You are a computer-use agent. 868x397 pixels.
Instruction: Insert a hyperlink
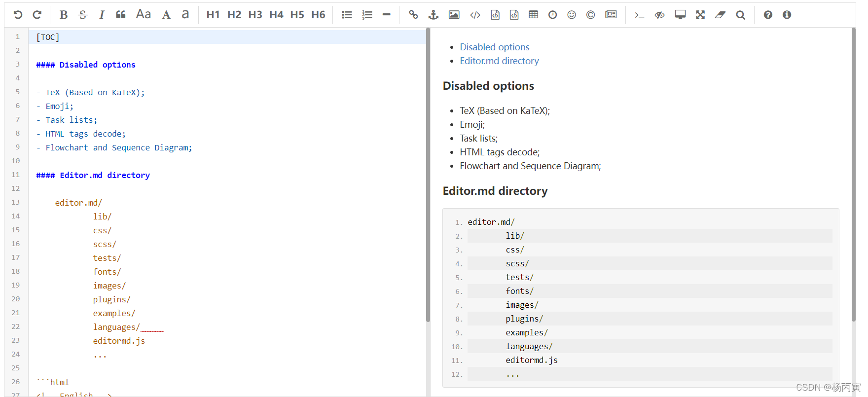pos(413,15)
